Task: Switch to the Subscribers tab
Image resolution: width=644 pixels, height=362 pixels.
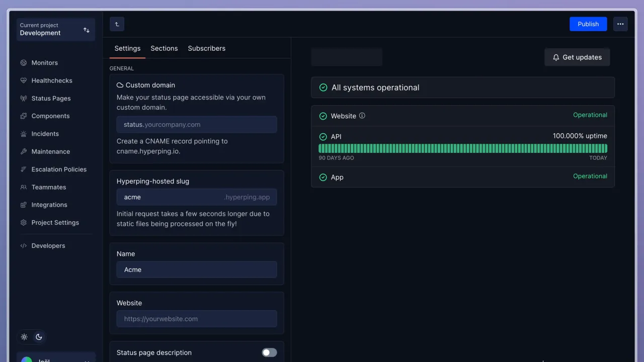Action: (206, 48)
